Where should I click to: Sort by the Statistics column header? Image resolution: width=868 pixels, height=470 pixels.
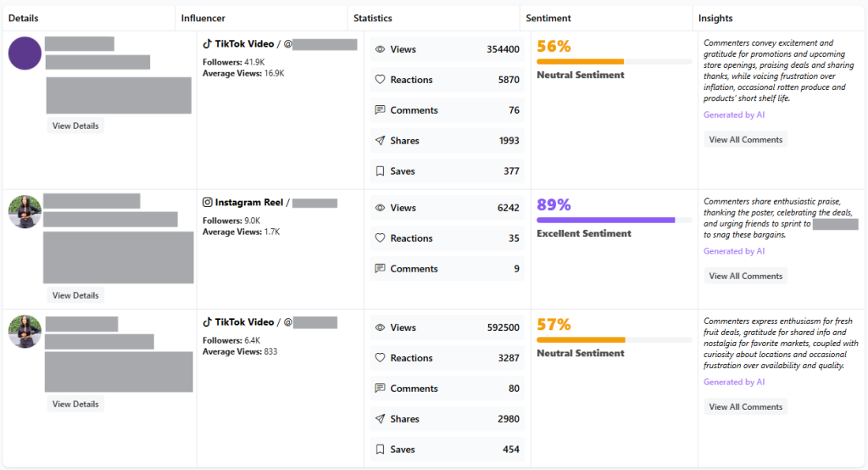click(373, 18)
